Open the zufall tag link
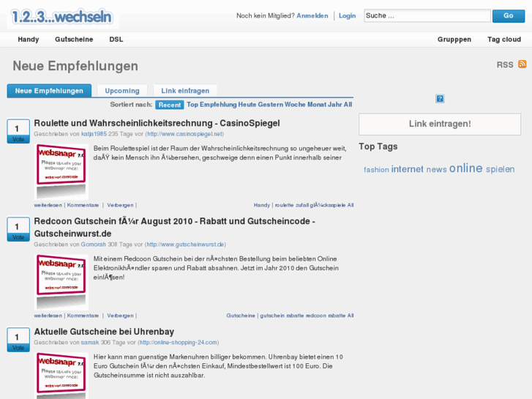 (302, 205)
